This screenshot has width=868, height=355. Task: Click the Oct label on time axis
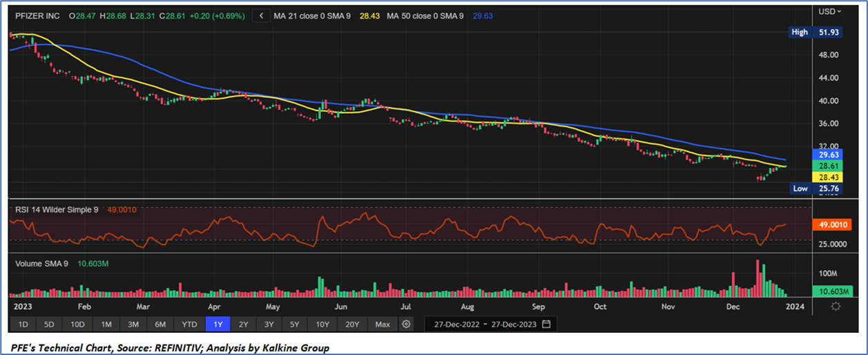(601, 306)
